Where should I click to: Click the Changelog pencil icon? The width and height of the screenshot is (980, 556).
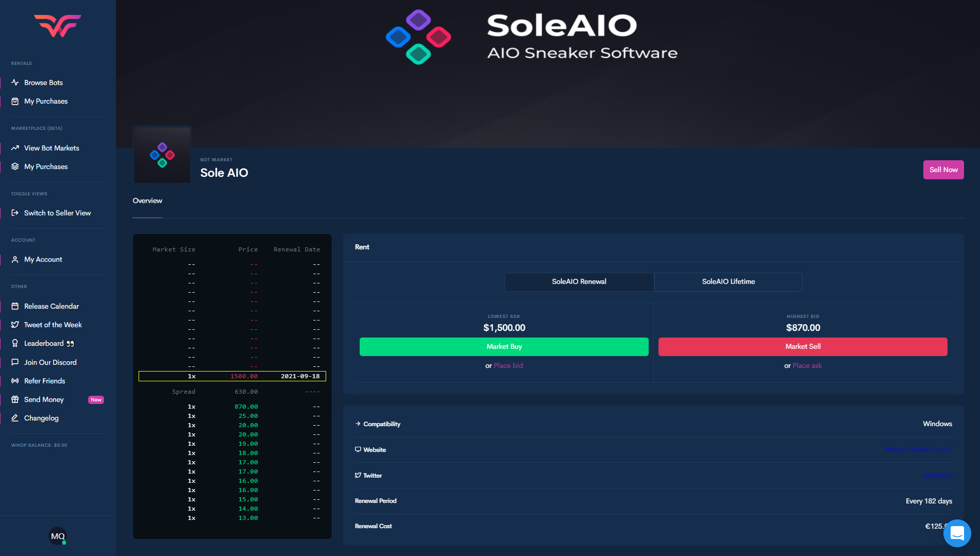click(x=15, y=418)
